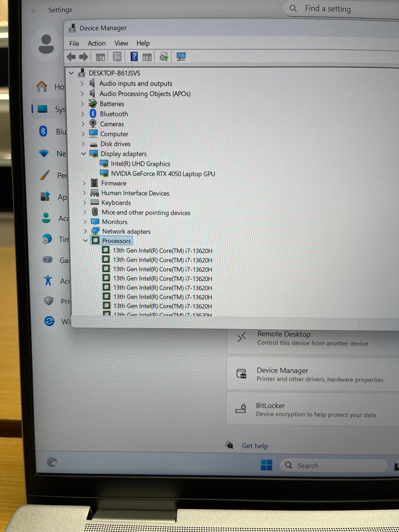Open Network section via Wi-Fi icon in sidebar
The image size is (399, 532).
tap(44, 153)
